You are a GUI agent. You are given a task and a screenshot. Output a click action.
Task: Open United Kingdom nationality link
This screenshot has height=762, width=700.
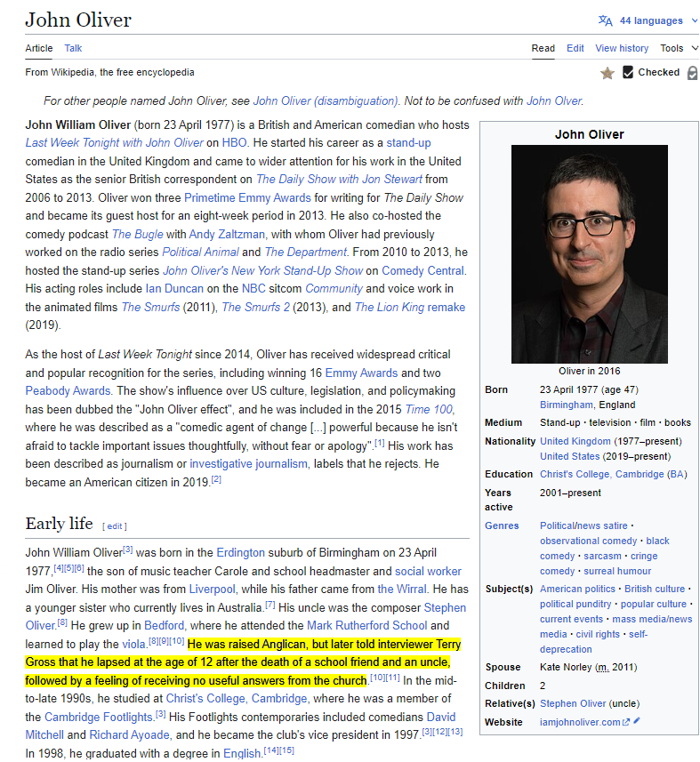click(575, 441)
